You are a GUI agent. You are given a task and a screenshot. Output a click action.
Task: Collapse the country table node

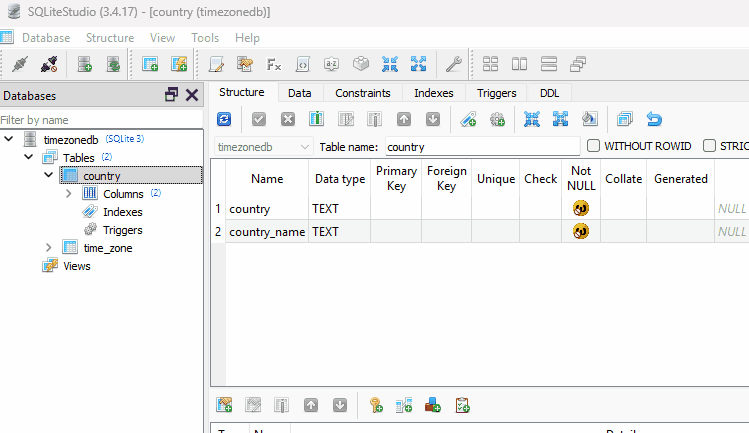[x=49, y=175]
